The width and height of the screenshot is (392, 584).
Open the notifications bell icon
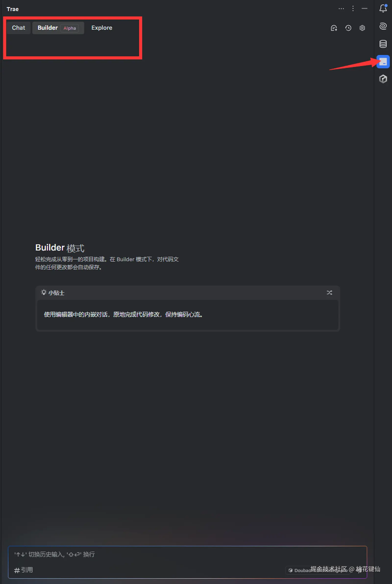click(383, 9)
